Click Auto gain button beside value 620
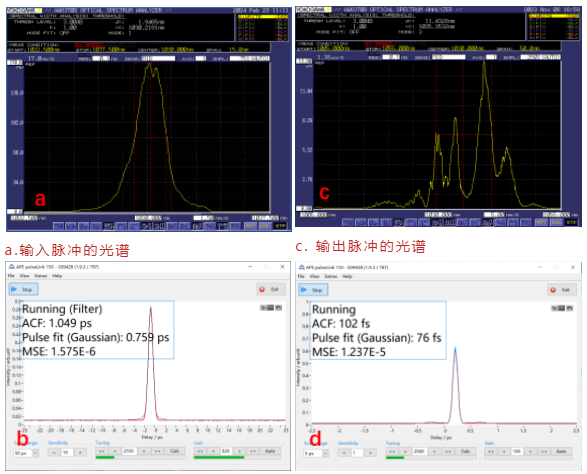 pyautogui.click(x=270, y=451)
